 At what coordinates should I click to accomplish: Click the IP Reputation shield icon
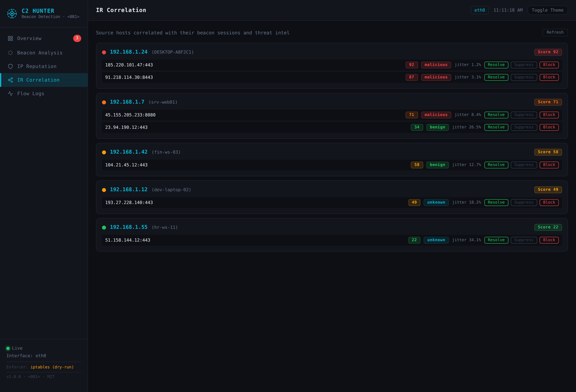(x=10, y=66)
